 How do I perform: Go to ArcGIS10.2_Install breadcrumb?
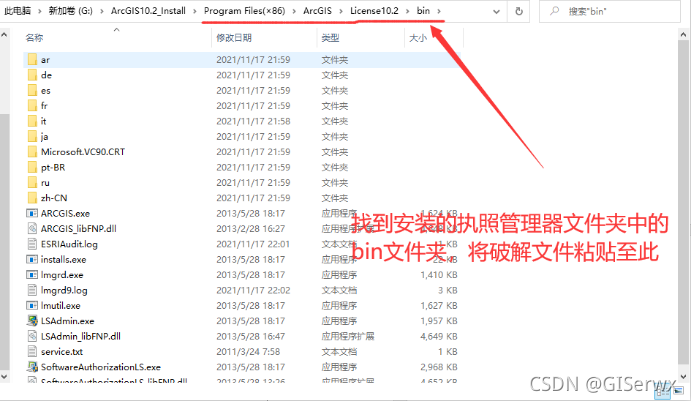pyautogui.click(x=148, y=11)
